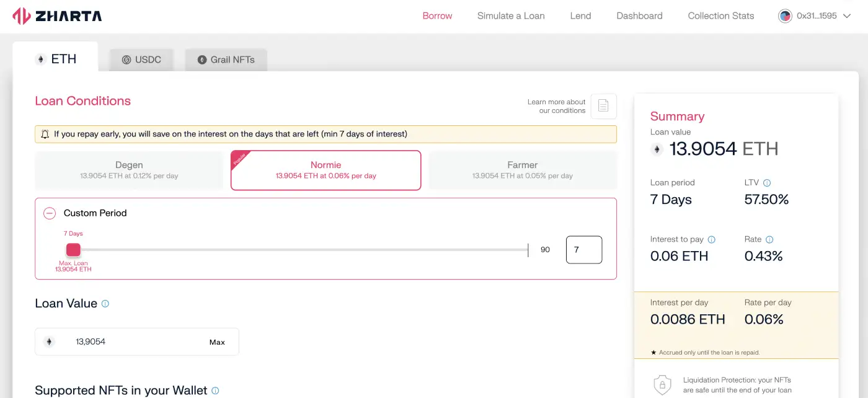Click the custom period days input field
868x398 pixels.
pos(583,250)
